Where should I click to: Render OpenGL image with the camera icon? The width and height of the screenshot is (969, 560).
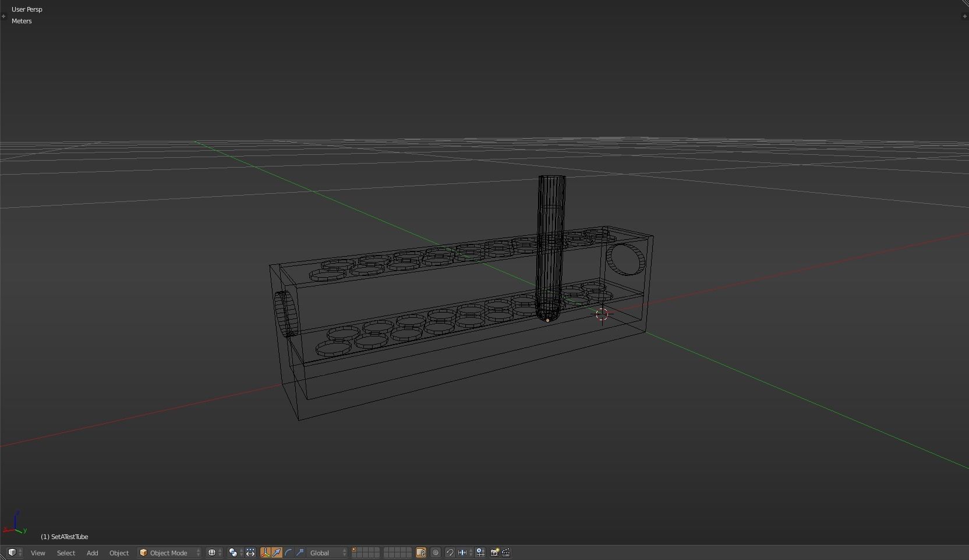click(494, 552)
